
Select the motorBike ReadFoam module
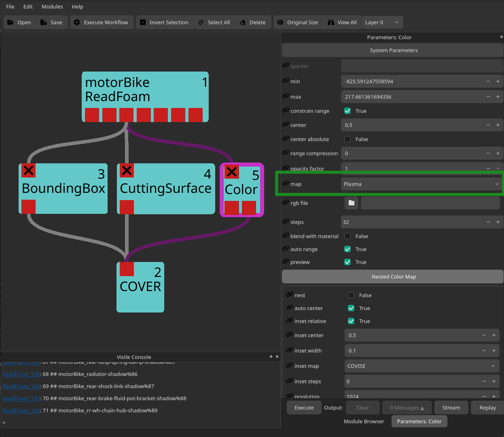click(x=145, y=97)
